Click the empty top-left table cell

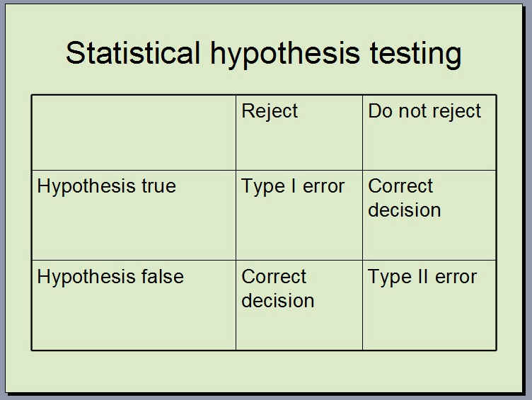134,132
